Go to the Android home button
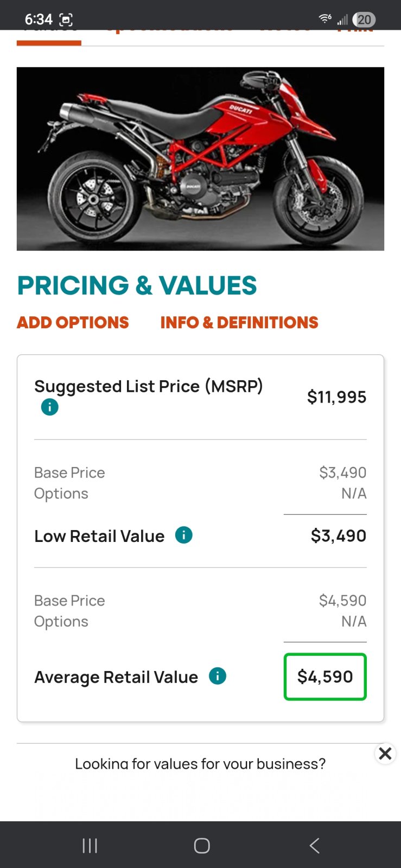Screen dimensions: 401x868 [x=202, y=845]
